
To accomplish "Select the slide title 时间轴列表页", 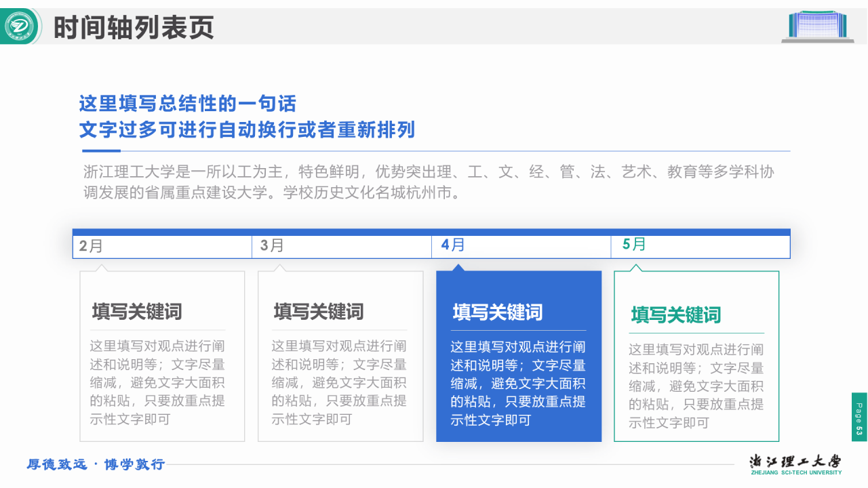I will (x=134, y=27).
